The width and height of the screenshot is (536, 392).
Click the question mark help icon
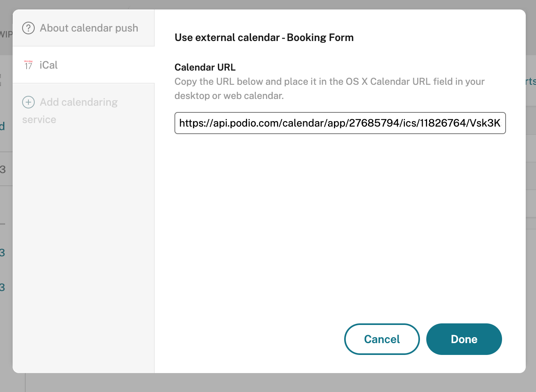click(x=28, y=28)
